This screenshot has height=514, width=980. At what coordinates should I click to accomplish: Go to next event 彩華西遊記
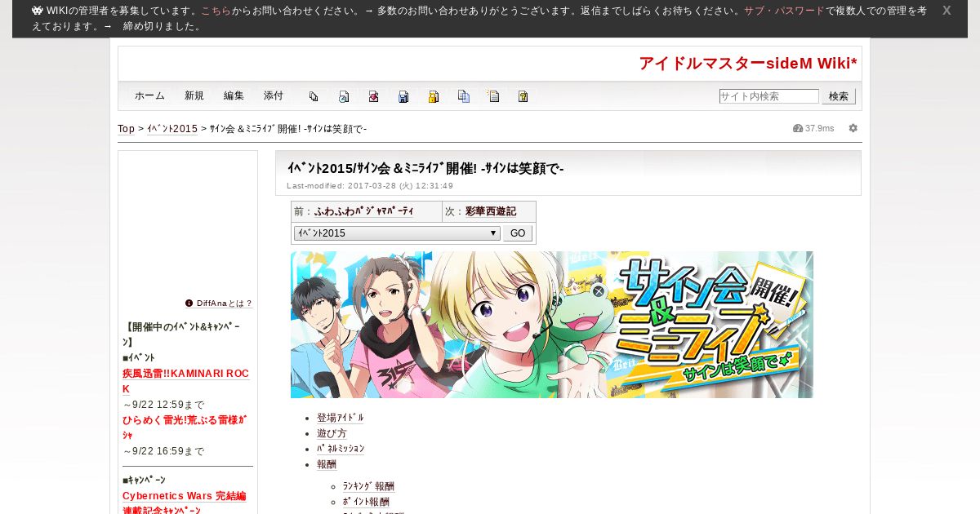click(491, 211)
